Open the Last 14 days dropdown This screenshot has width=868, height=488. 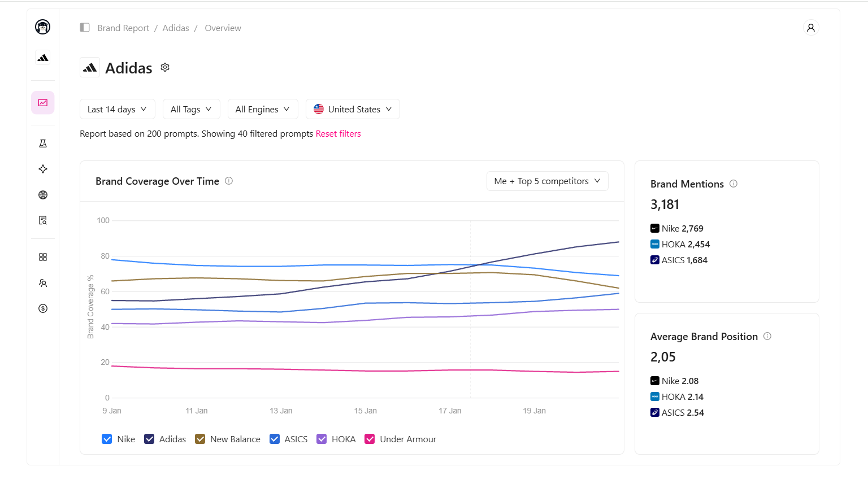coord(117,109)
